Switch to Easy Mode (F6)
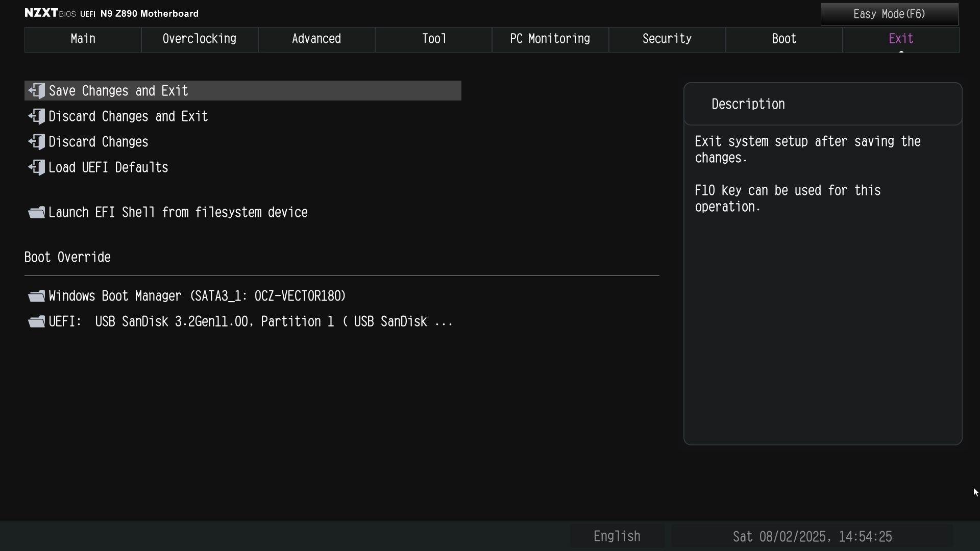This screenshot has width=980, height=551. (889, 14)
